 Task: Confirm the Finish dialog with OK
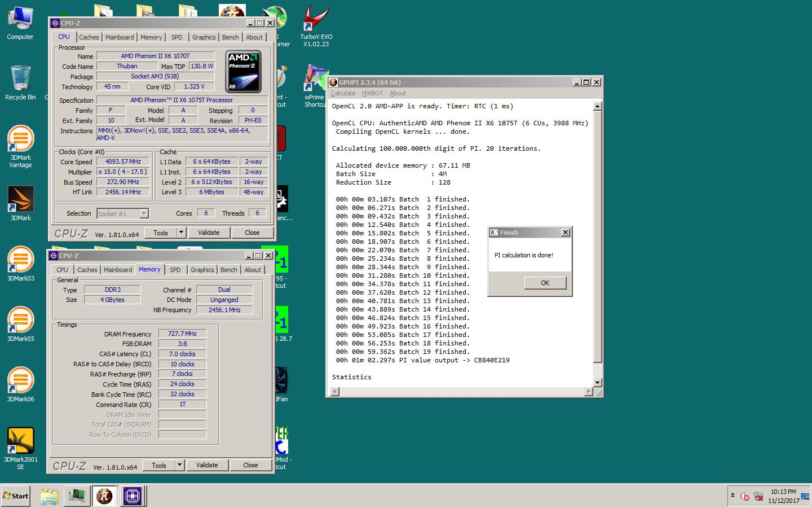(545, 283)
